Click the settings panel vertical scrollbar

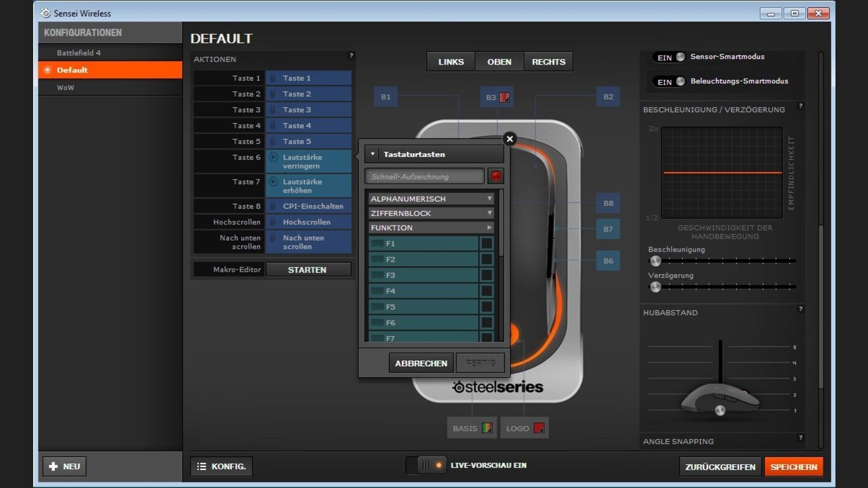pyautogui.click(x=820, y=307)
